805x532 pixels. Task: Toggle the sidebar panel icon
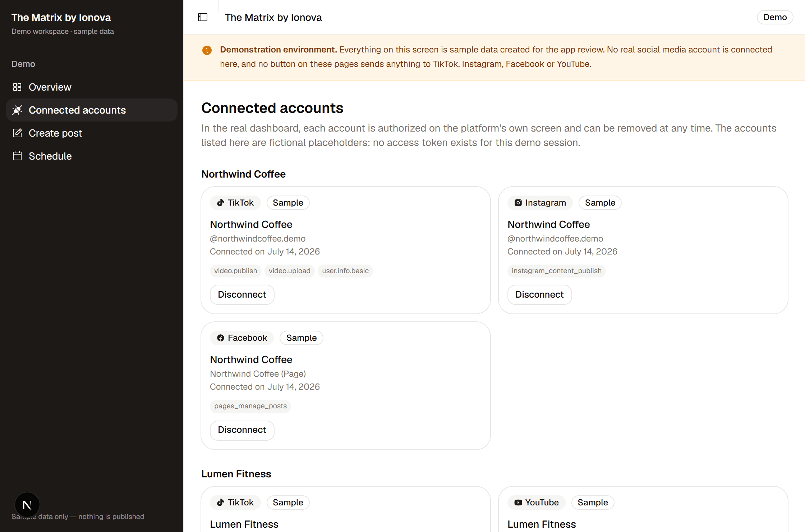pyautogui.click(x=203, y=17)
